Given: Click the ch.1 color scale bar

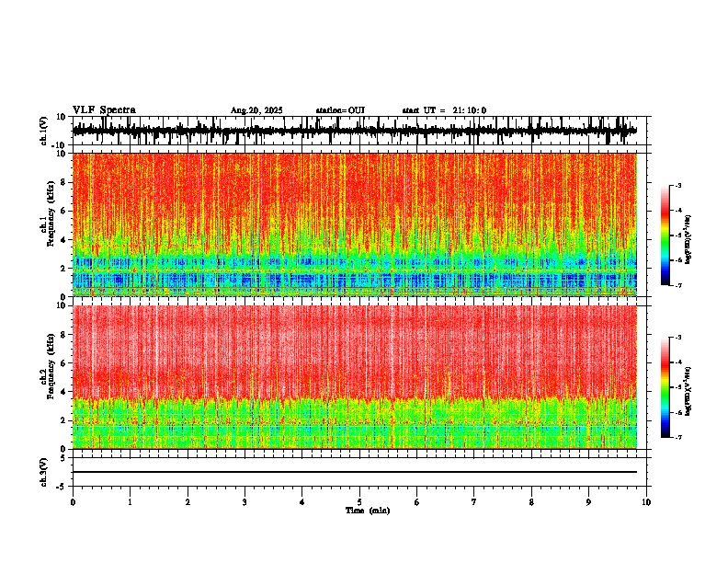Looking at the screenshot, I should 665,236.
